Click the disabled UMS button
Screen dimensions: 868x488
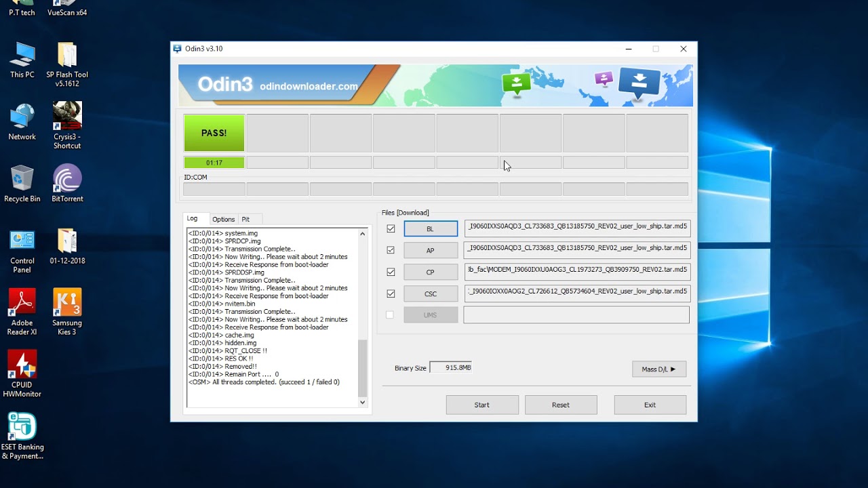(431, 314)
